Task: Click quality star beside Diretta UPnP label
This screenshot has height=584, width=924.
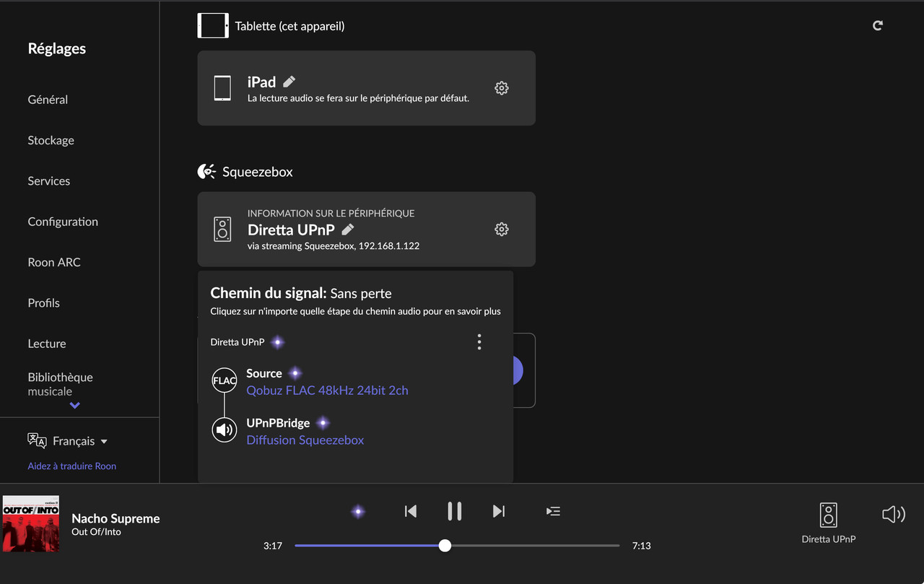Action: [x=277, y=342]
